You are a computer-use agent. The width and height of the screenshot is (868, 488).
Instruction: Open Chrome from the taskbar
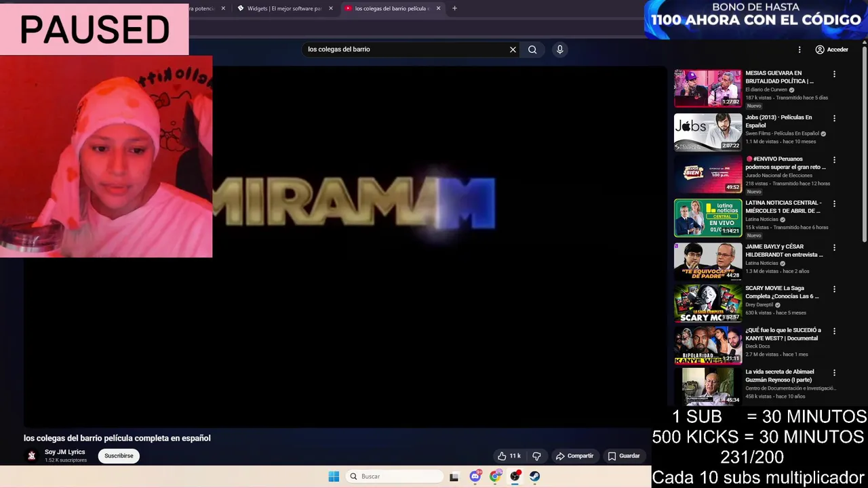pyautogui.click(x=495, y=476)
